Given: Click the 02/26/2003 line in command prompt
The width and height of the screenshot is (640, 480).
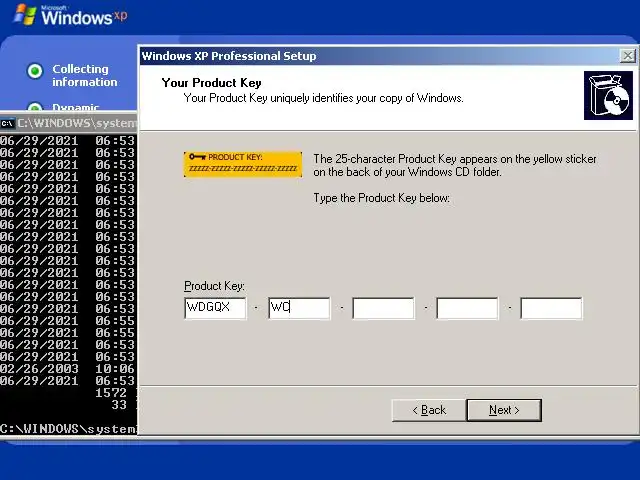Looking at the screenshot, I should (x=67, y=369).
